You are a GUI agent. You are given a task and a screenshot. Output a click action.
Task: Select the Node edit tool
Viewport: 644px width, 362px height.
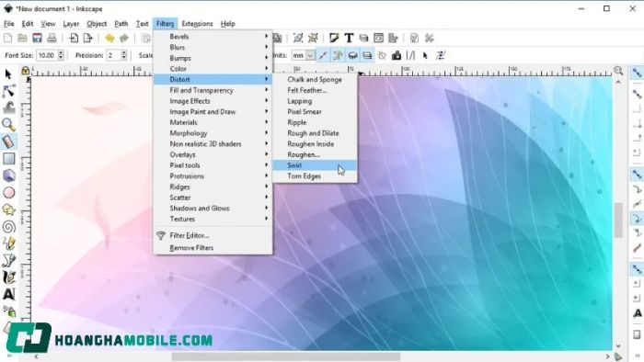[x=8, y=91]
